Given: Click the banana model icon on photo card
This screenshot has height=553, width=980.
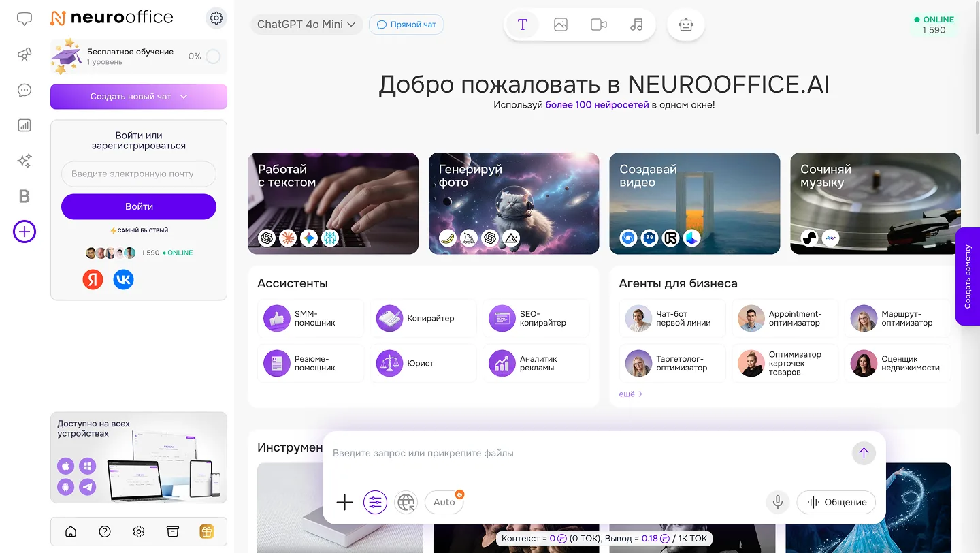Looking at the screenshot, I should click(x=447, y=238).
